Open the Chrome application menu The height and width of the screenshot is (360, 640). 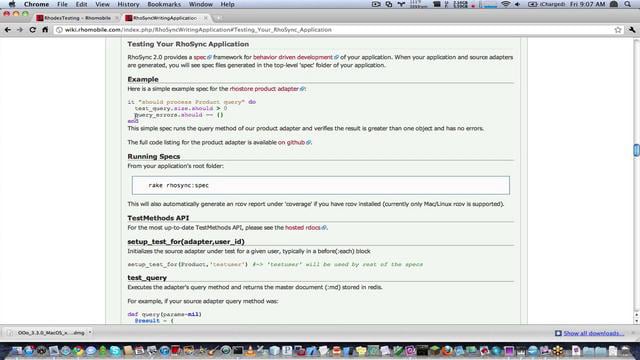(36, 4)
